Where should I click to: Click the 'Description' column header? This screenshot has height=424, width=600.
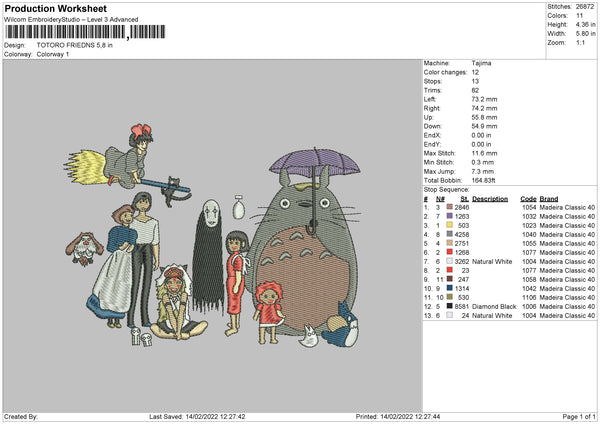[490, 199]
